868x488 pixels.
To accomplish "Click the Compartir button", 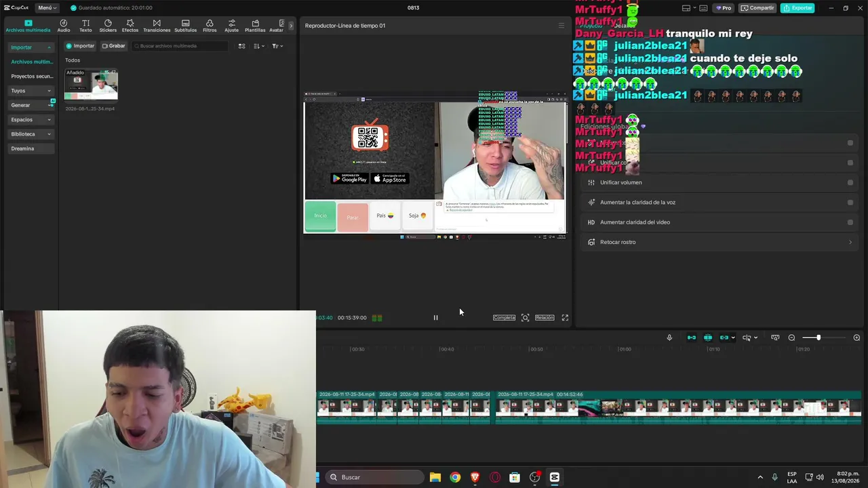I will 757,8.
